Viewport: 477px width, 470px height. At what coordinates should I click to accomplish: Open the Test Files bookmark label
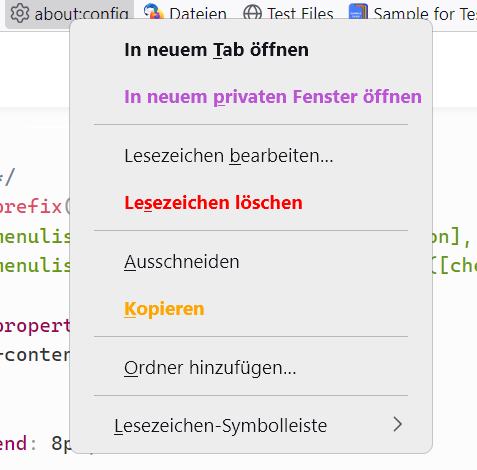click(300, 14)
